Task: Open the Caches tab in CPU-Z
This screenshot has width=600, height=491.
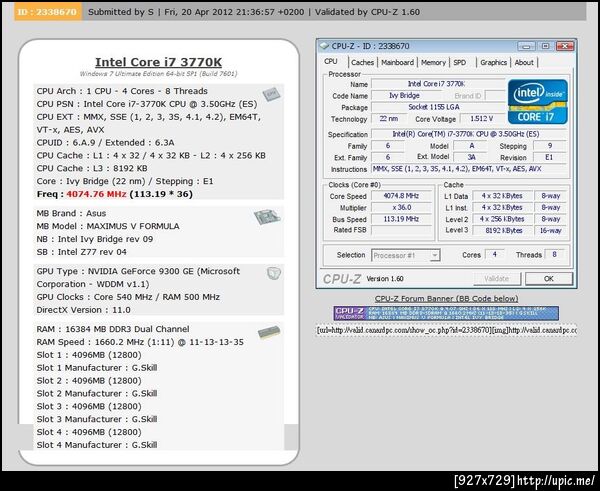Action: coord(362,62)
